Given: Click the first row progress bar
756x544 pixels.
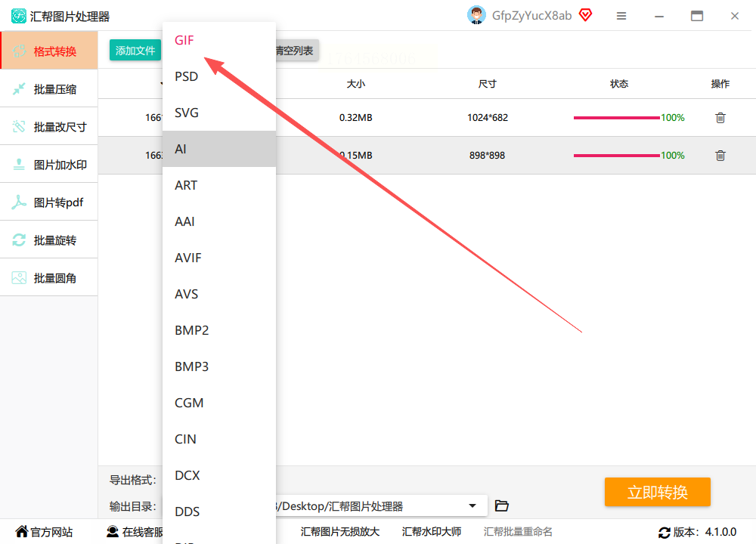Looking at the screenshot, I should (x=617, y=118).
